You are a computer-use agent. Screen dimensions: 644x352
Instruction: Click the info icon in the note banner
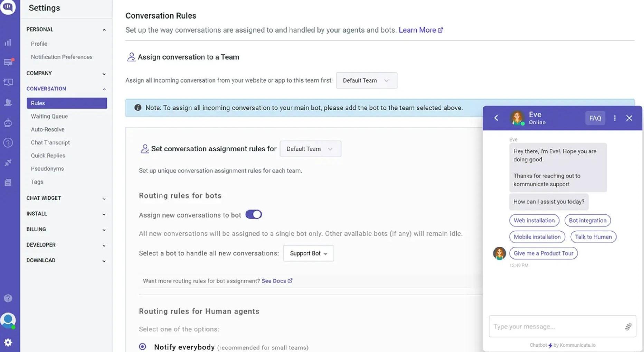(x=138, y=108)
